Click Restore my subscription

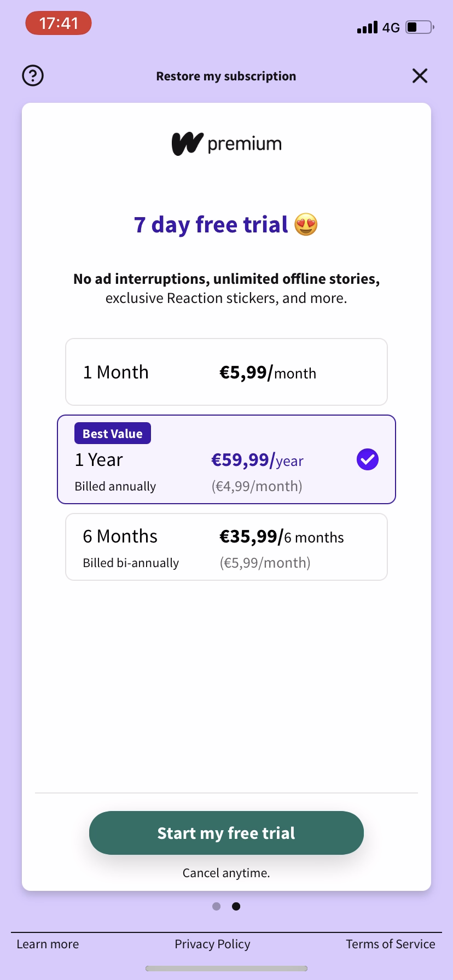226,76
